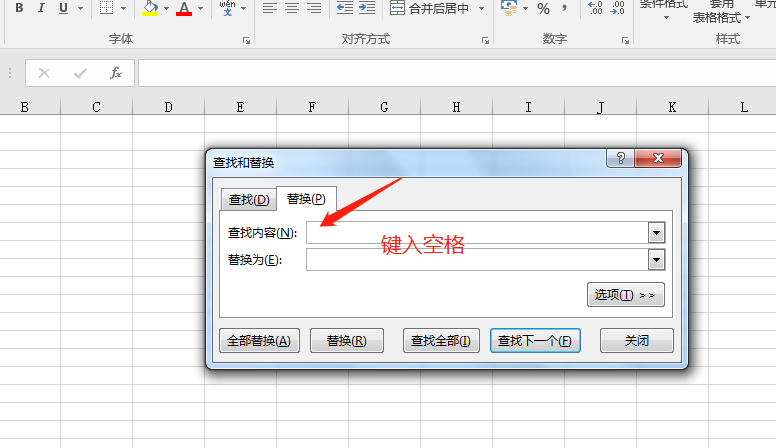Open 查找内容 history dropdown
Screen dimensions: 776x448
click(x=656, y=233)
